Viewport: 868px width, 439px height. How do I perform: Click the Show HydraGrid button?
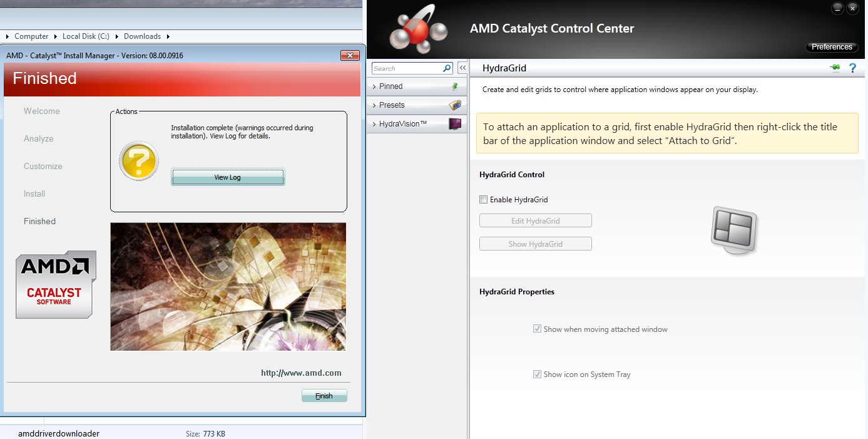coord(535,244)
